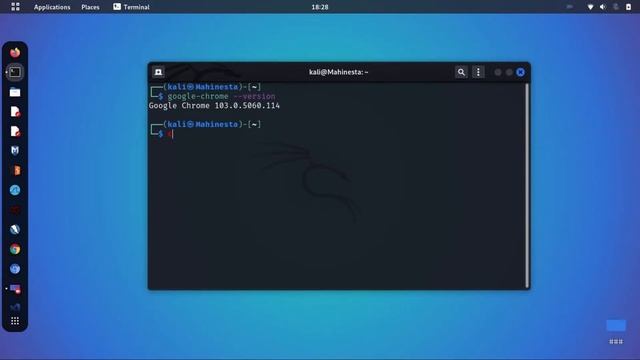The image size is (640, 360).
Task: Minimize the terminal window
Action: [498, 72]
